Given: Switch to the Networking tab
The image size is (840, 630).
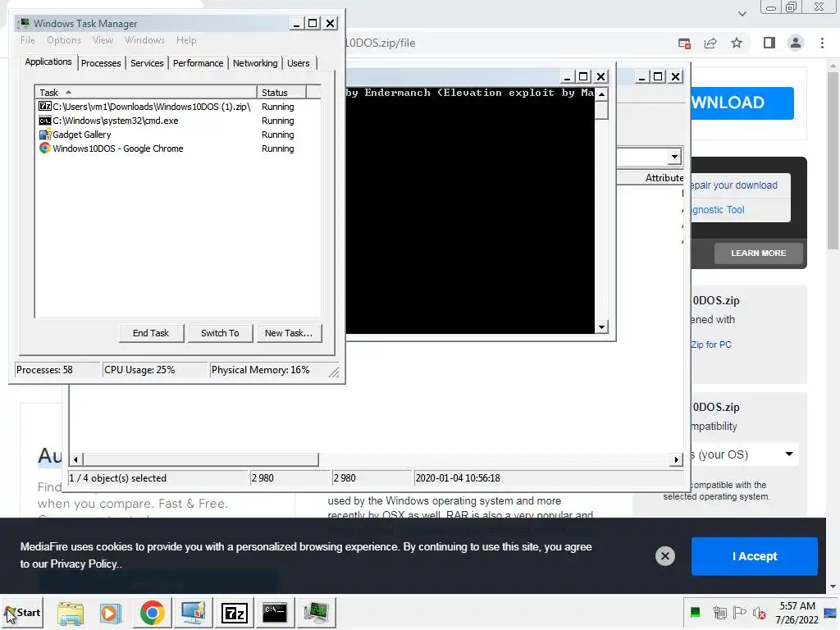Looking at the screenshot, I should [x=255, y=63].
